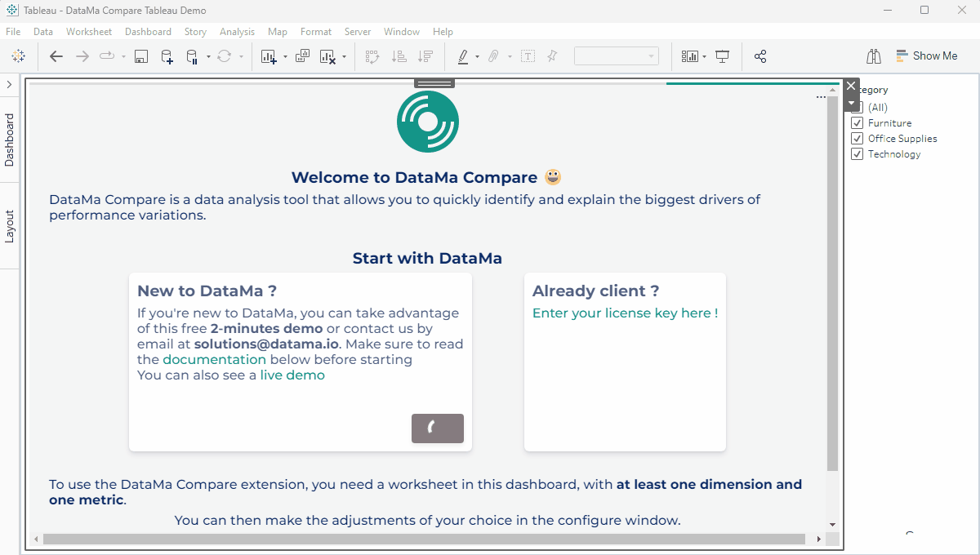The image size is (980, 555).
Task: Click the Tableau start page logo icon
Action: coord(18,56)
